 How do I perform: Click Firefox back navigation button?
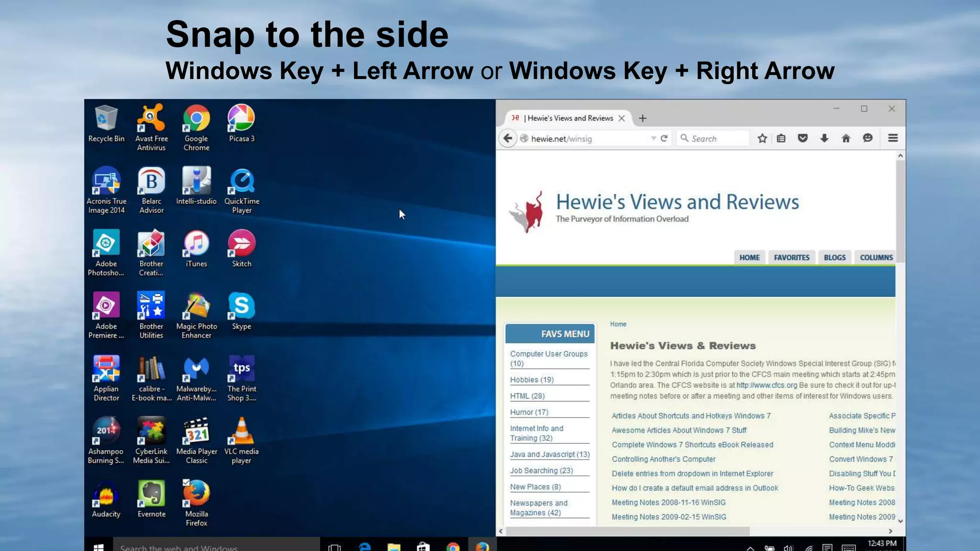(x=508, y=139)
